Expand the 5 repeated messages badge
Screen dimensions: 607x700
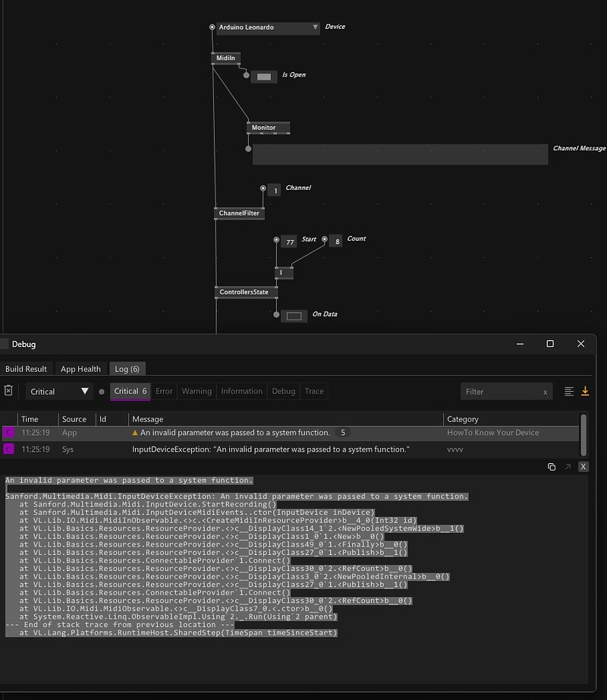(343, 433)
